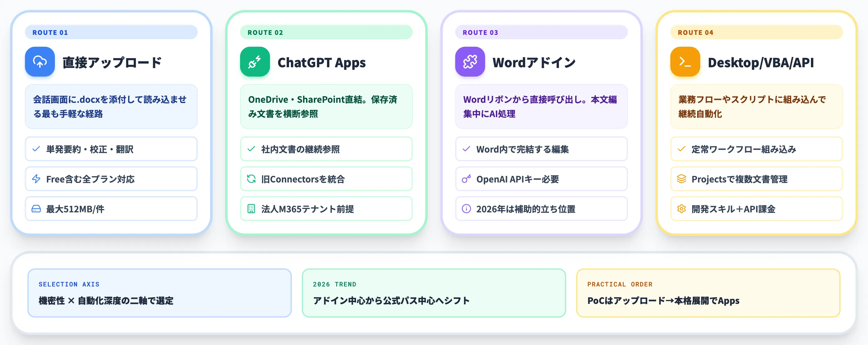This screenshot has height=345, width=868.
Task: Click text PoCはアップロード→本格展開でApps
Action: click(663, 300)
